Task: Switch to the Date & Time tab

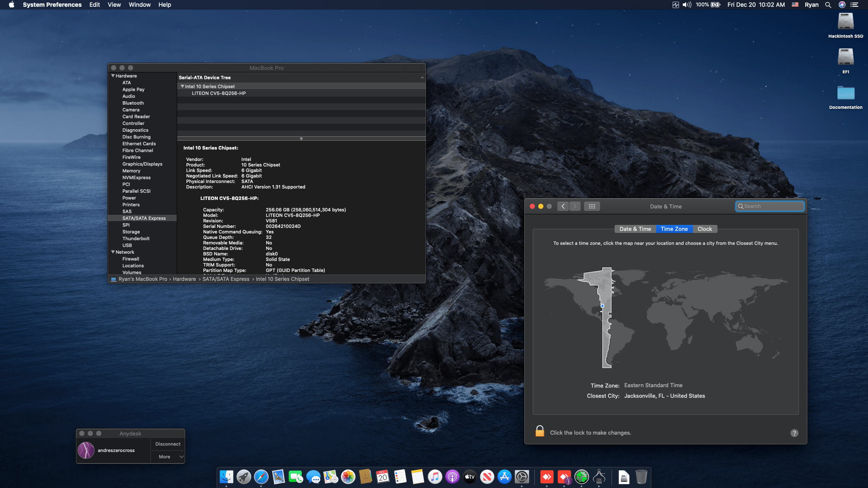Action: [635, 229]
